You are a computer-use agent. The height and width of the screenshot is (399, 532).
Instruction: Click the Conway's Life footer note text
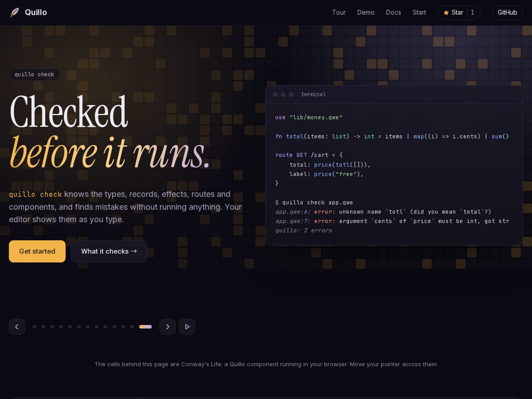tap(266, 364)
